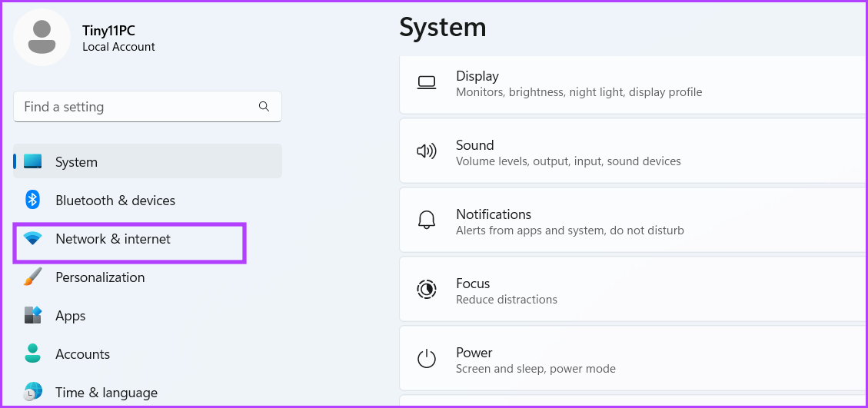Click the System page heading
This screenshot has width=868, height=408.
(x=442, y=27)
